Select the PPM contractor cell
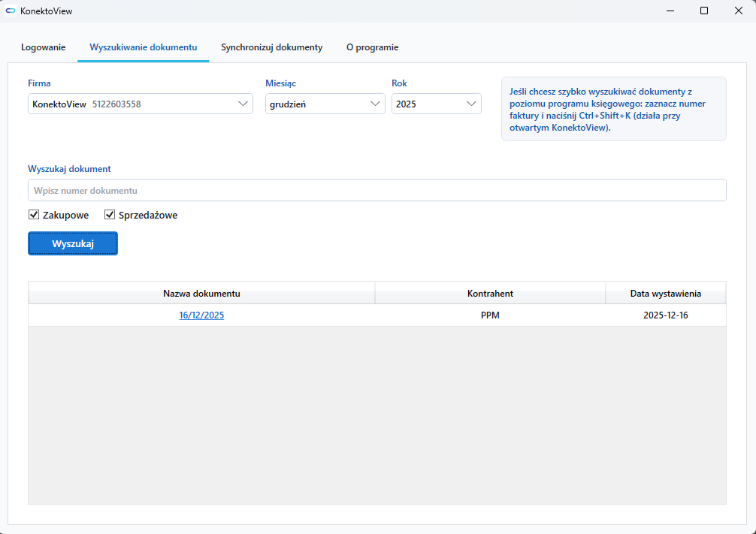The height and width of the screenshot is (534, 756). [x=490, y=315]
